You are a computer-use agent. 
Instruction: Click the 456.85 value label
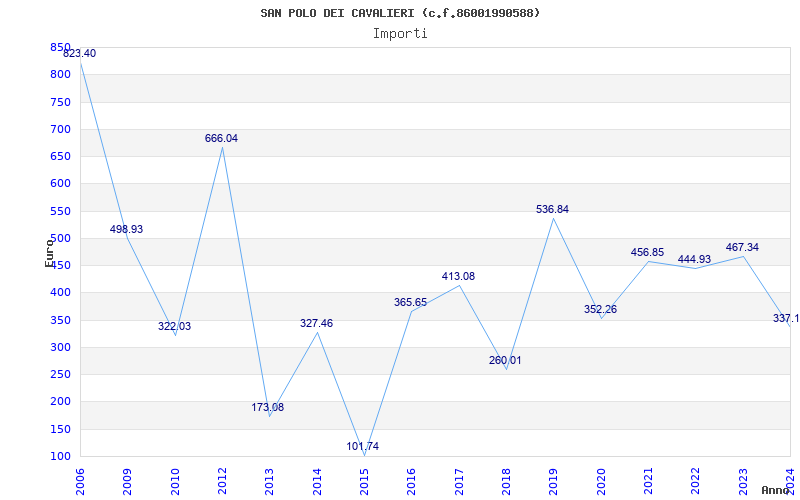[x=647, y=253]
